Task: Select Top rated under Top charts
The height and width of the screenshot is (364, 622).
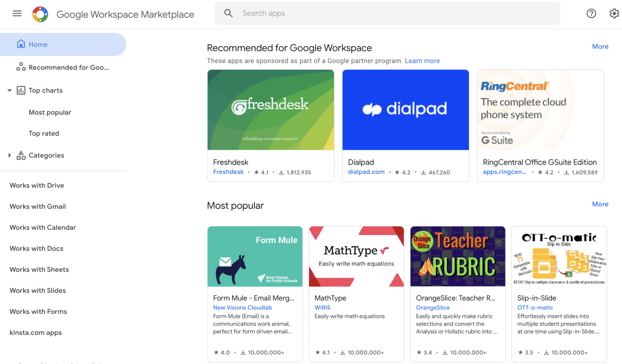Action: pyautogui.click(x=44, y=133)
